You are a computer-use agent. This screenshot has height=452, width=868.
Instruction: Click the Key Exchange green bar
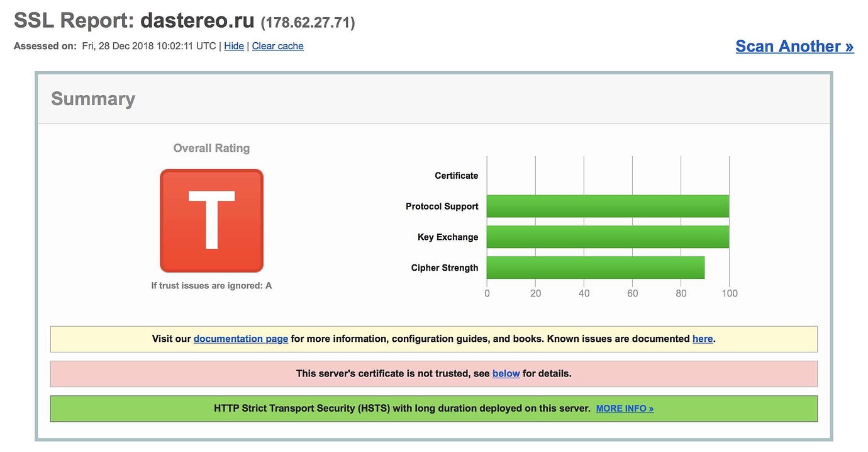click(x=608, y=237)
